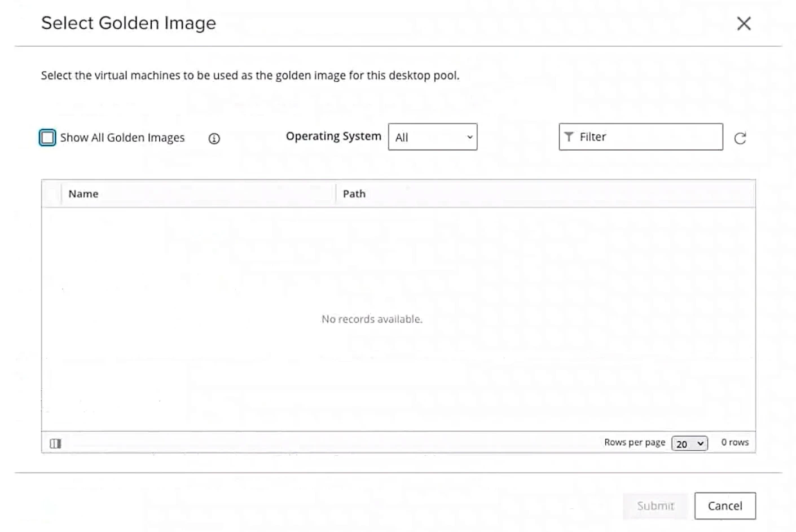
Task: Click the chevron on the Operating System selector
Action: [469, 137]
